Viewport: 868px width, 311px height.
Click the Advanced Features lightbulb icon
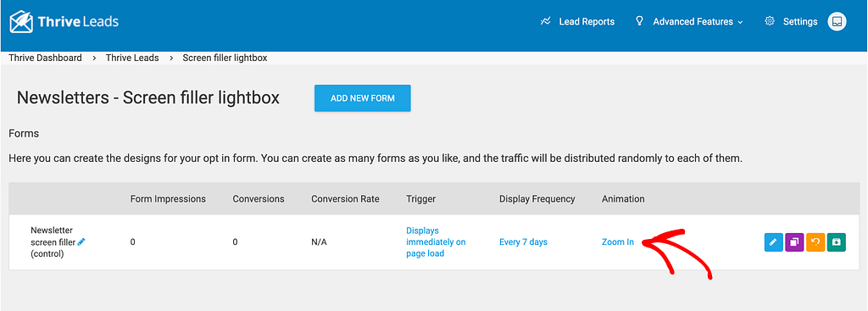pyautogui.click(x=640, y=21)
